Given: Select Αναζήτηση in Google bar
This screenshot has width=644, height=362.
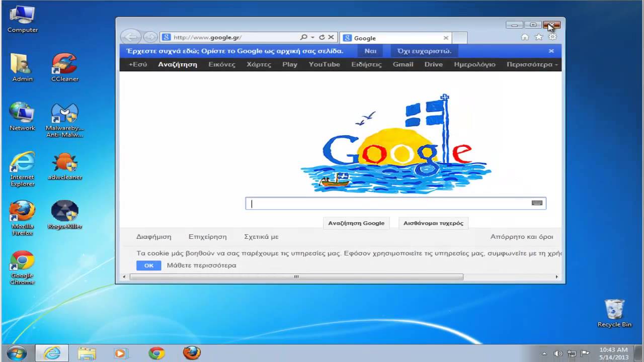Looking at the screenshot, I should [178, 64].
